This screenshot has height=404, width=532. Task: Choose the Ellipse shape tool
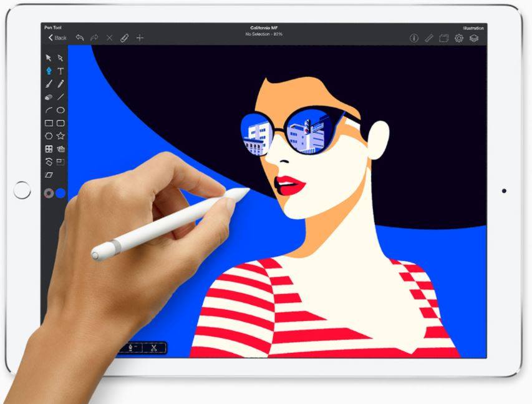(x=60, y=110)
